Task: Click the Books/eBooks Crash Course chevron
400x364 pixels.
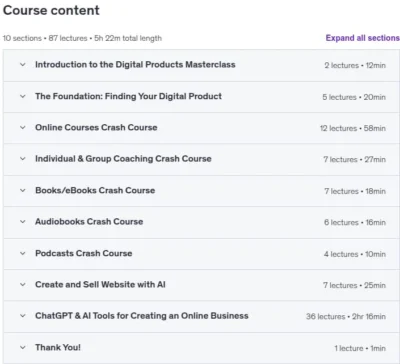Action: click(x=23, y=190)
